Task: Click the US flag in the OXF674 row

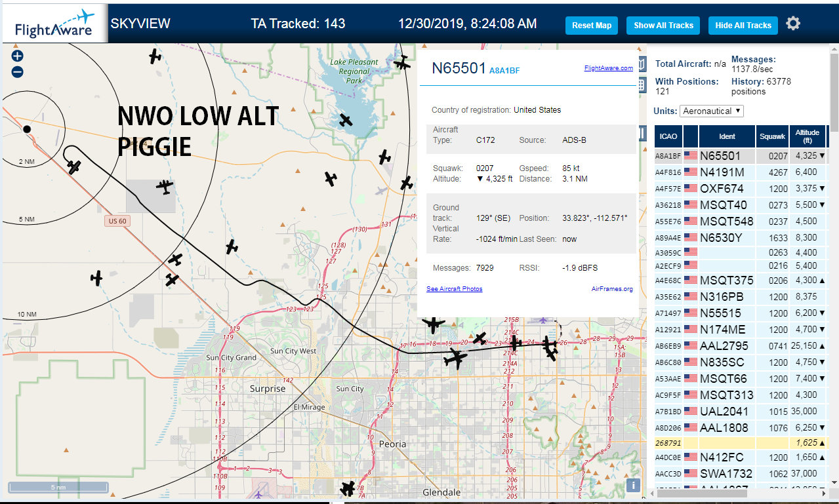Action: [x=690, y=189]
